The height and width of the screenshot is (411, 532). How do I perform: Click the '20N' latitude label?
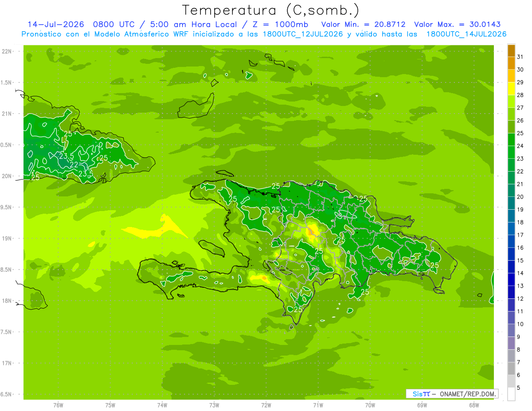[x=7, y=176]
